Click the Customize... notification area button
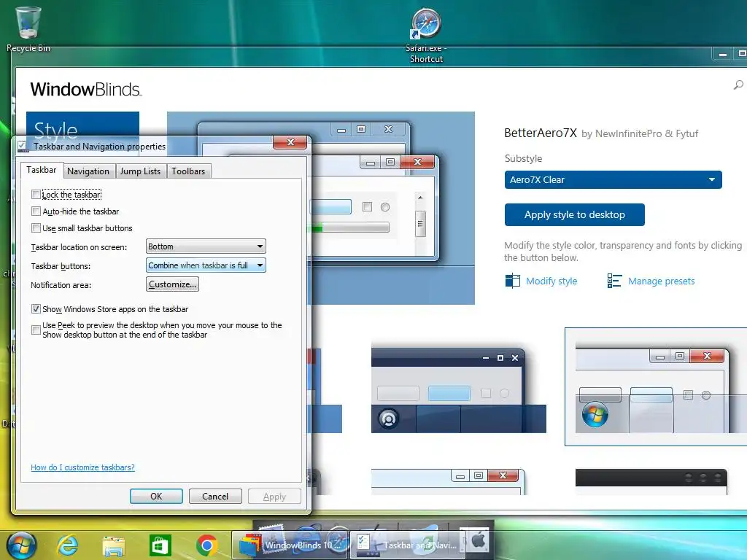Image resolution: width=747 pixels, height=560 pixels. [x=172, y=284]
